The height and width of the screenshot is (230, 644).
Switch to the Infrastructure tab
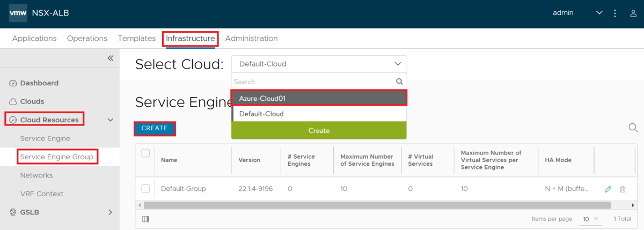coord(191,39)
